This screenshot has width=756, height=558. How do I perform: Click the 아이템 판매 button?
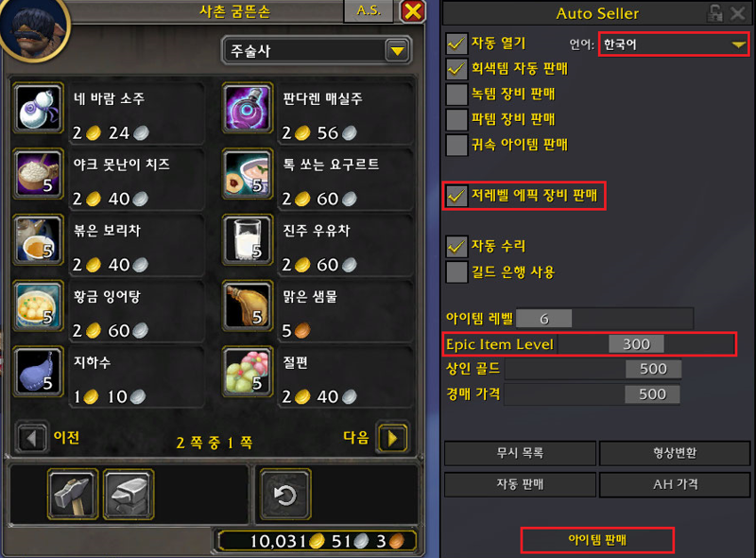[597, 540]
